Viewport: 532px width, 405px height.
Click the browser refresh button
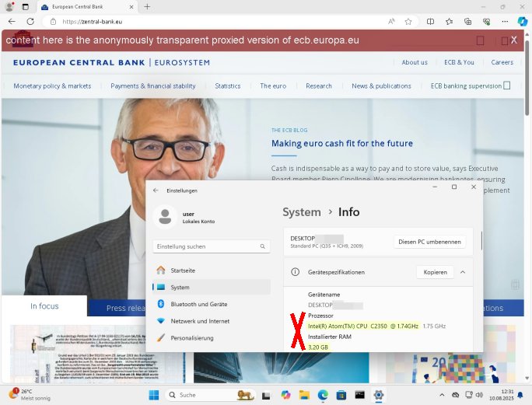[x=30, y=22]
